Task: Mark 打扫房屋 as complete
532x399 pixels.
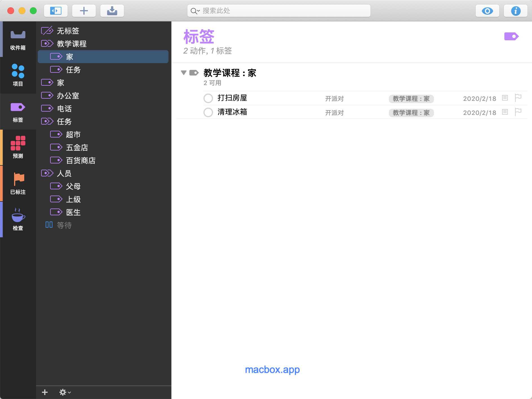Action: [x=208, y=98]
